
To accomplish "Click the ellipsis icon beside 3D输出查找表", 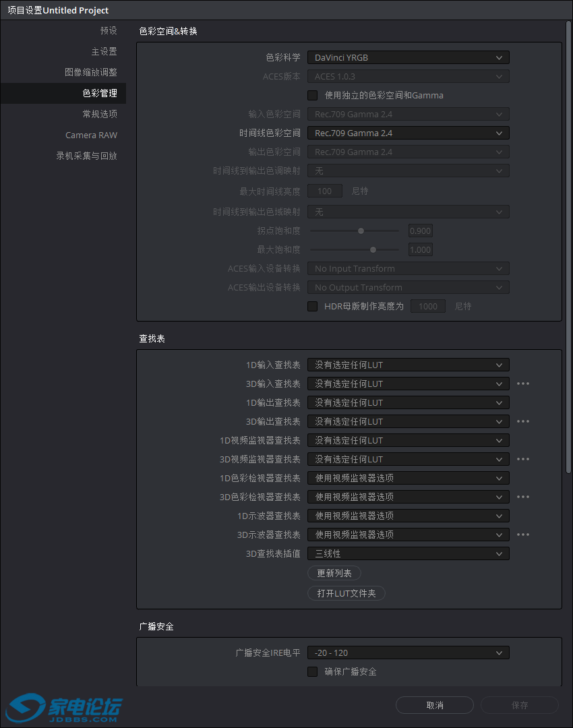I will pyautogui.click(x=523, y=421).
